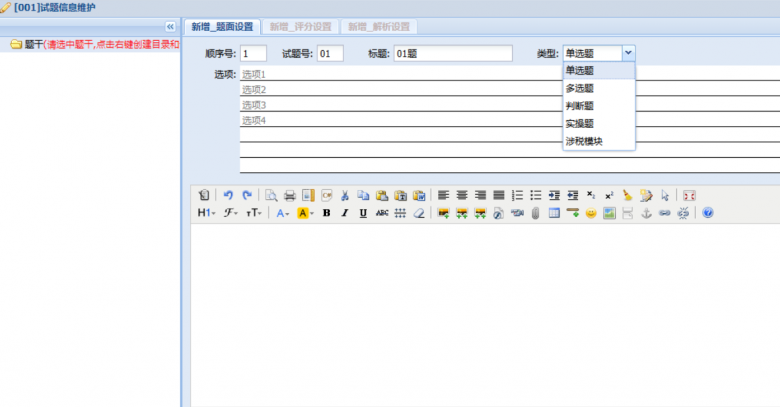Toggle fullscreen editor mode icon

689,195
